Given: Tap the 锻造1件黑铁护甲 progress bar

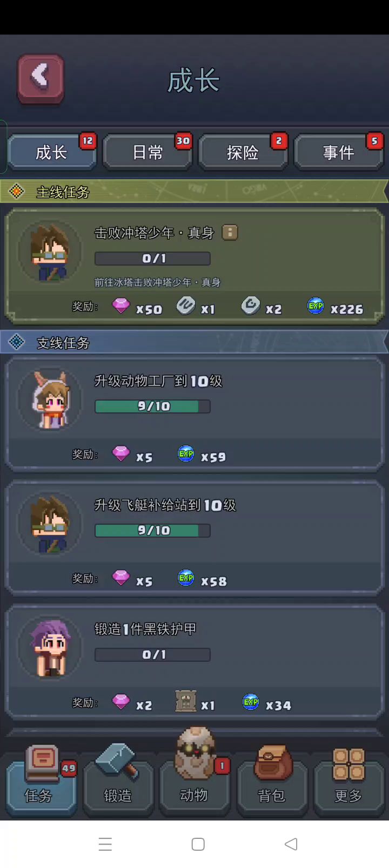Looking at the screenshot, I should point(152,655).
